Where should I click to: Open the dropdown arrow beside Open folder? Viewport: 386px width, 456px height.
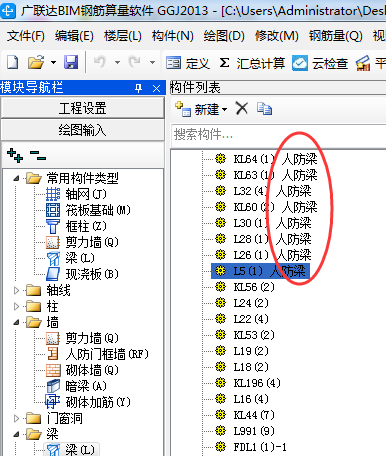click(53, 62)
